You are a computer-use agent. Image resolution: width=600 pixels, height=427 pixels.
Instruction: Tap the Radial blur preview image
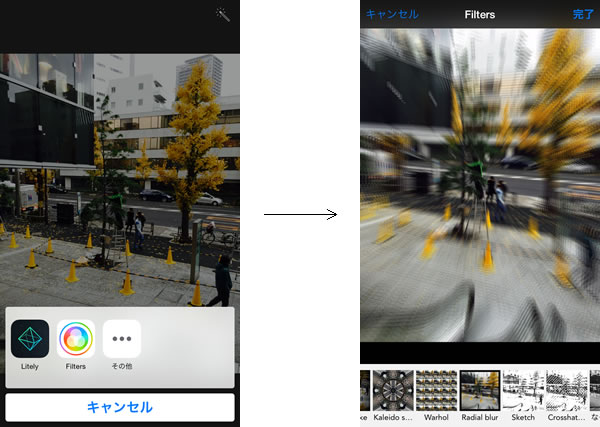[480, 185]
